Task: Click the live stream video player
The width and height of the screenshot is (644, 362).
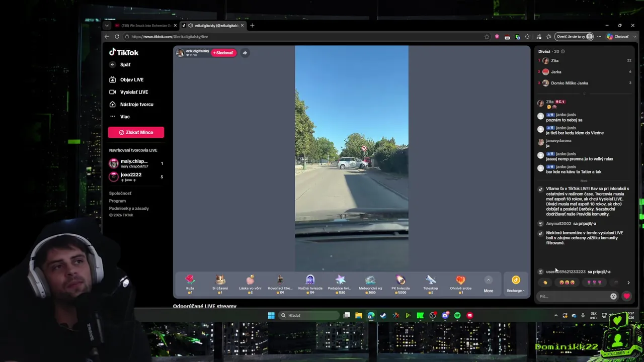Action: [352, 158]
